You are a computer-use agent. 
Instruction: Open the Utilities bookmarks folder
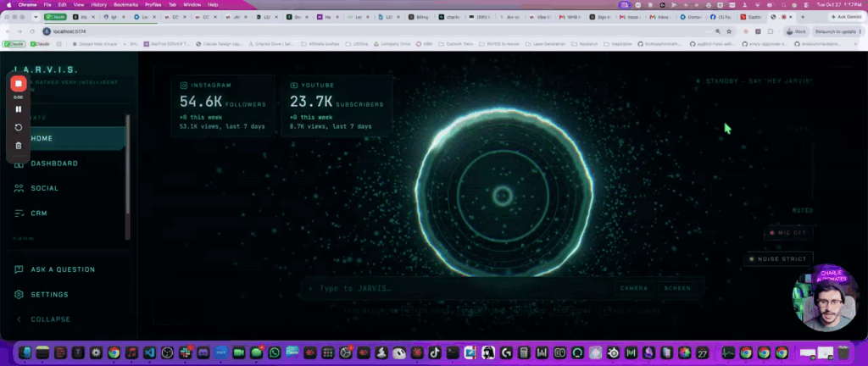358,44
